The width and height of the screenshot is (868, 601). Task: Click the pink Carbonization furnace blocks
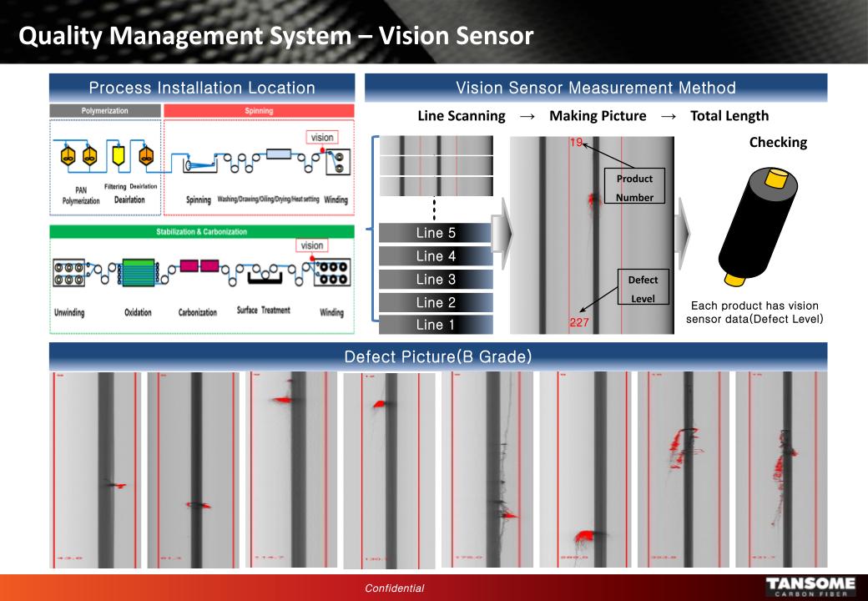point(198,266)
